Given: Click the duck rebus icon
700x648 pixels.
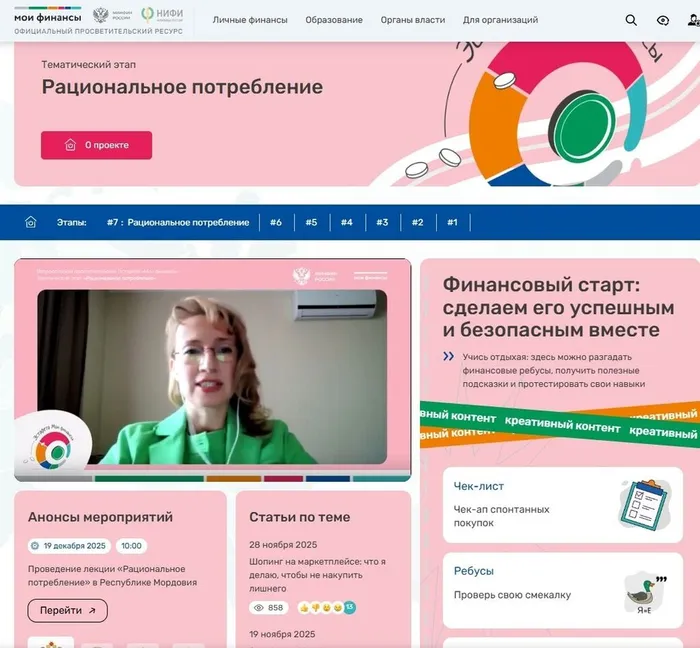Looking at the screenshot, I should [x=646, y=594].
